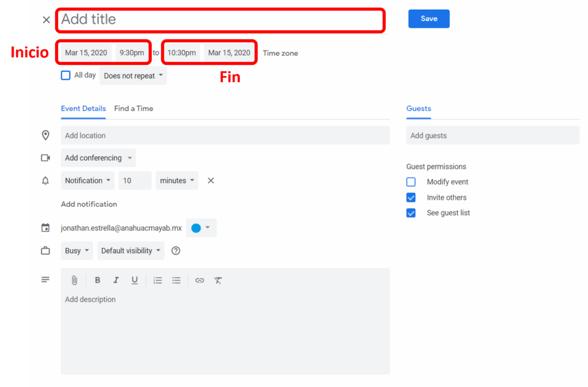Open the Add conferencing dropdown
This screenshot has width=588, height=387.
point(98,158)
